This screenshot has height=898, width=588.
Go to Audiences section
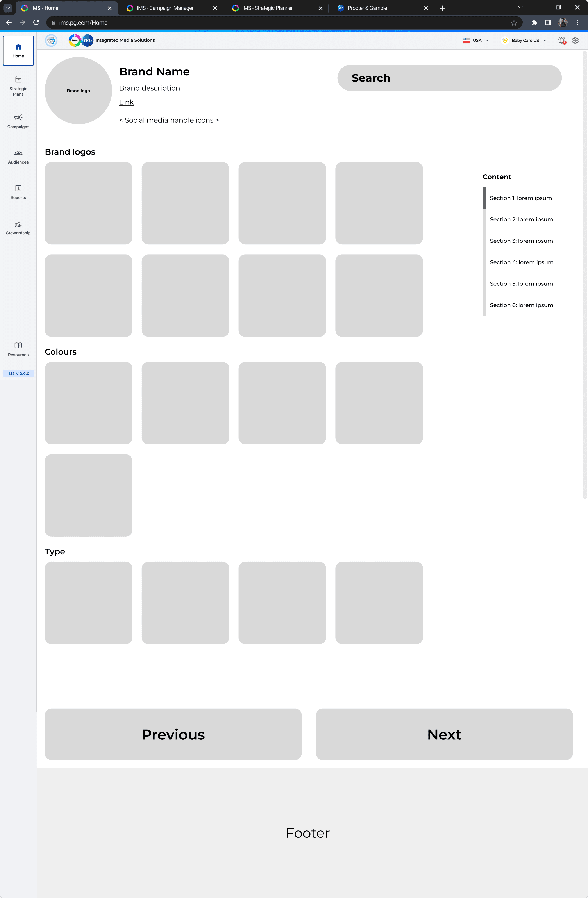[18, 157]
